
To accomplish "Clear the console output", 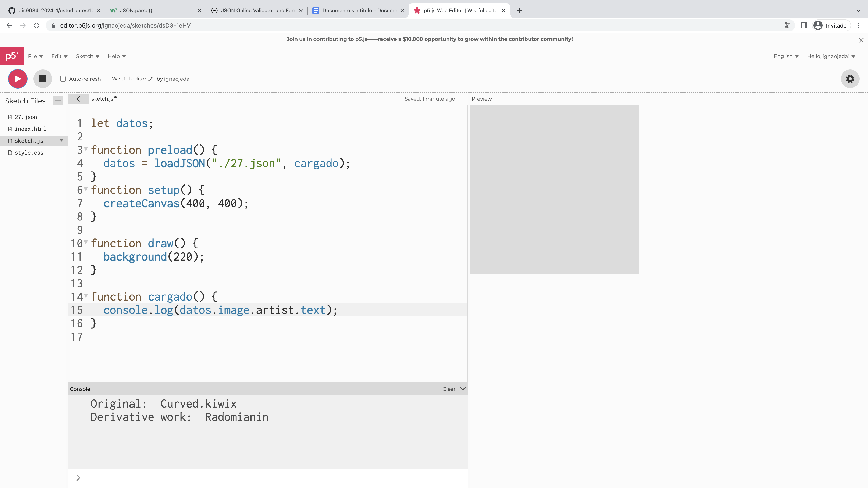I will 449,389.
